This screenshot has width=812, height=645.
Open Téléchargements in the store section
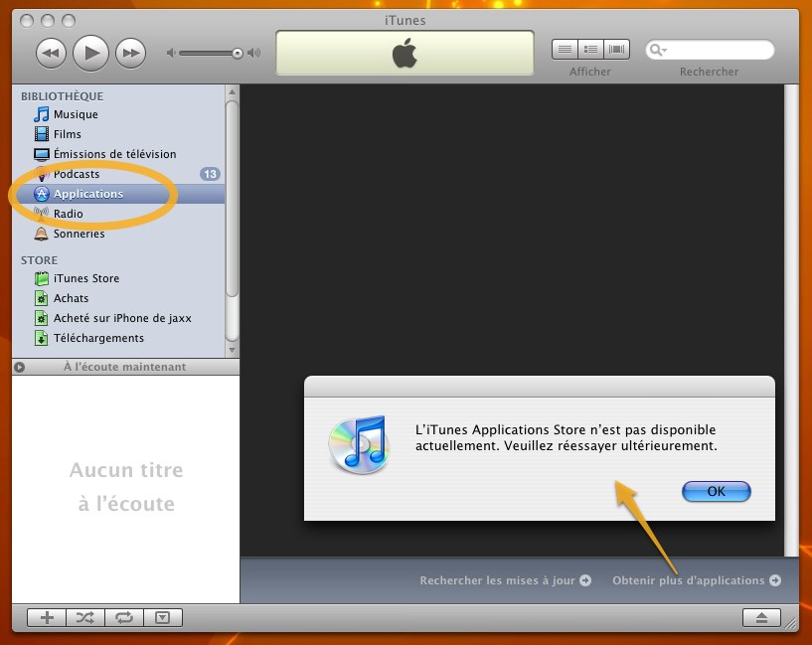[97, 338]
